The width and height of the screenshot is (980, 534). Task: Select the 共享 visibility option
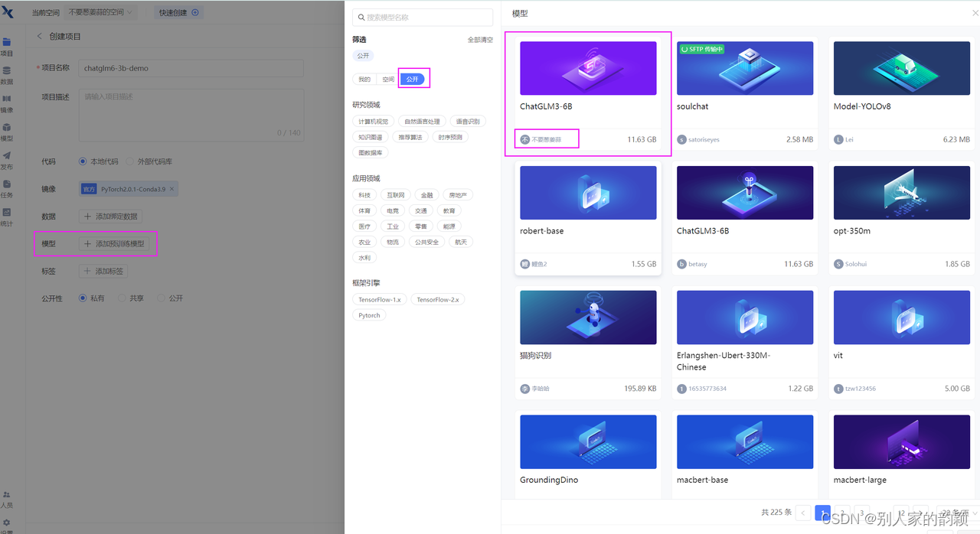tap(125, 298)
